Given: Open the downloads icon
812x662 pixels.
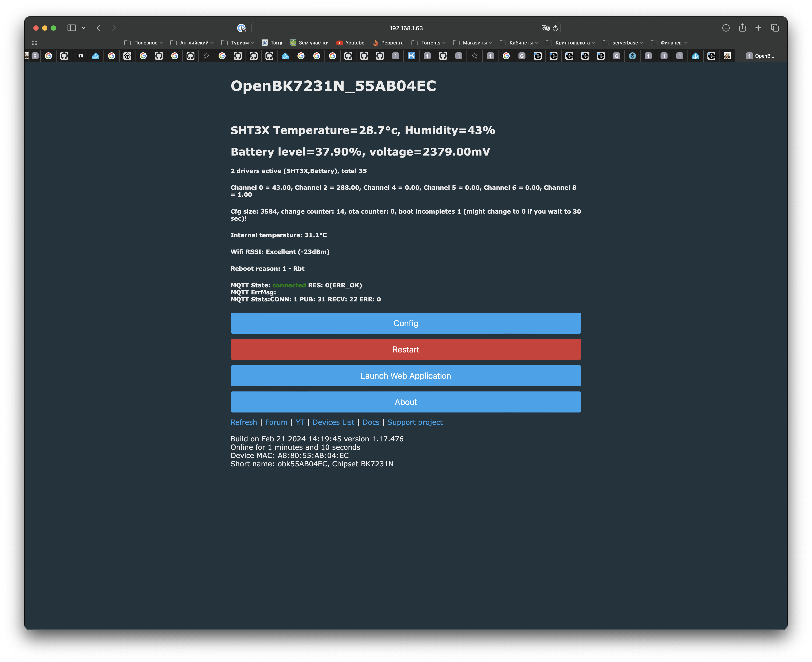Looking at the screenshot, I should coord(726,28).
